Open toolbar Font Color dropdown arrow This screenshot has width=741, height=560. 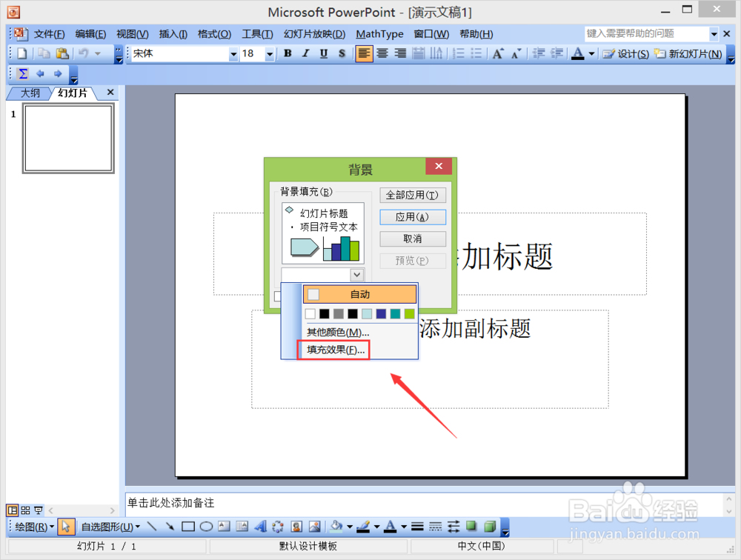point(591,54)
